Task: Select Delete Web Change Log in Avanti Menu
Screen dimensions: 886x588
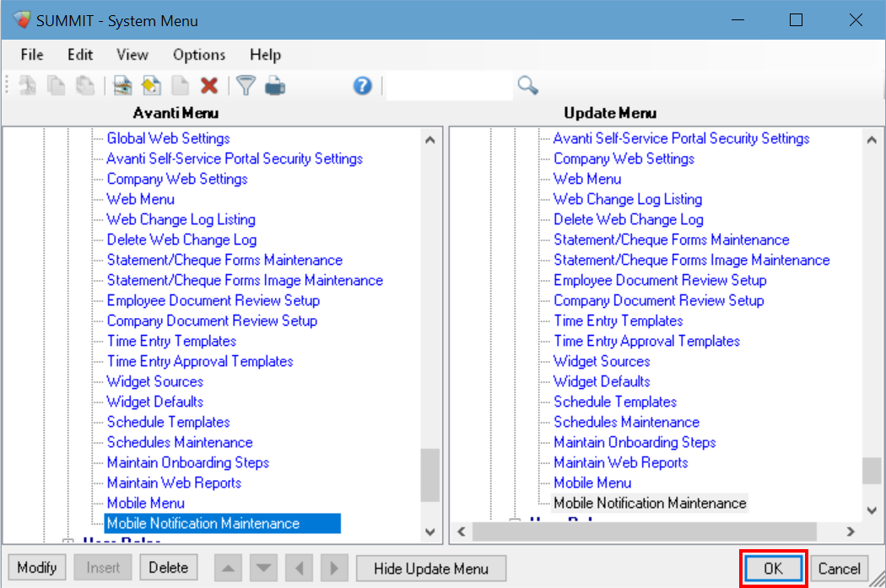Action: pyautogui.click(x=181, y=240)
